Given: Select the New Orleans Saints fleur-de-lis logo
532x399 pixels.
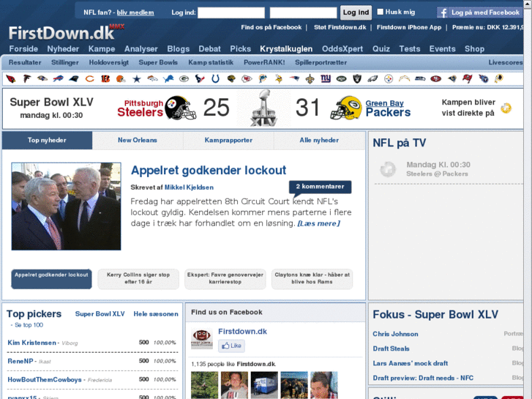Looking at the screenshot, I should (310, 79).
